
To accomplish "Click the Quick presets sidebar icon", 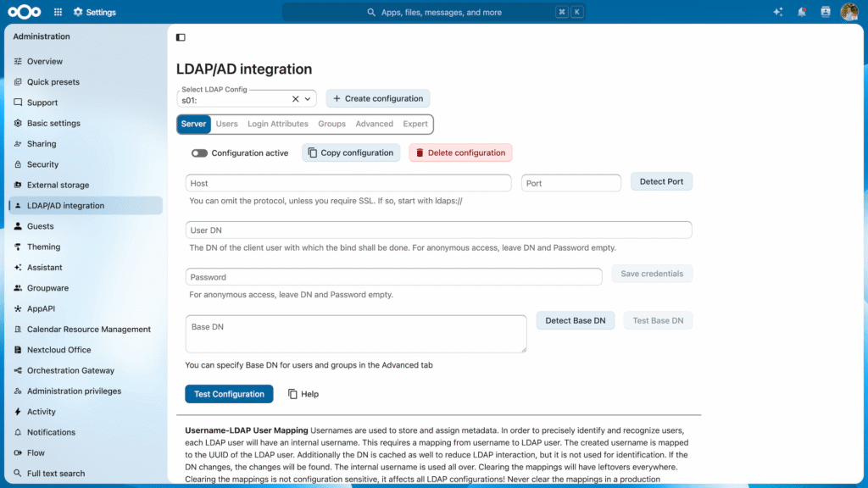I will click(18, 82).
